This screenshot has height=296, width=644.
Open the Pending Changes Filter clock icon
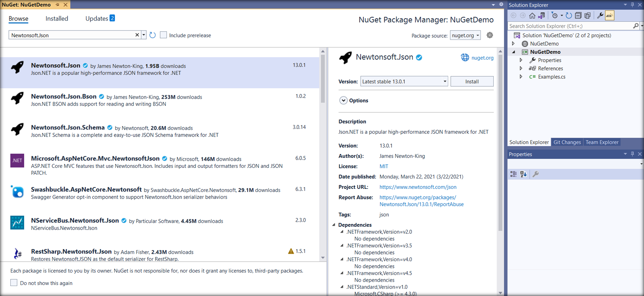click(x=554, y=16)
